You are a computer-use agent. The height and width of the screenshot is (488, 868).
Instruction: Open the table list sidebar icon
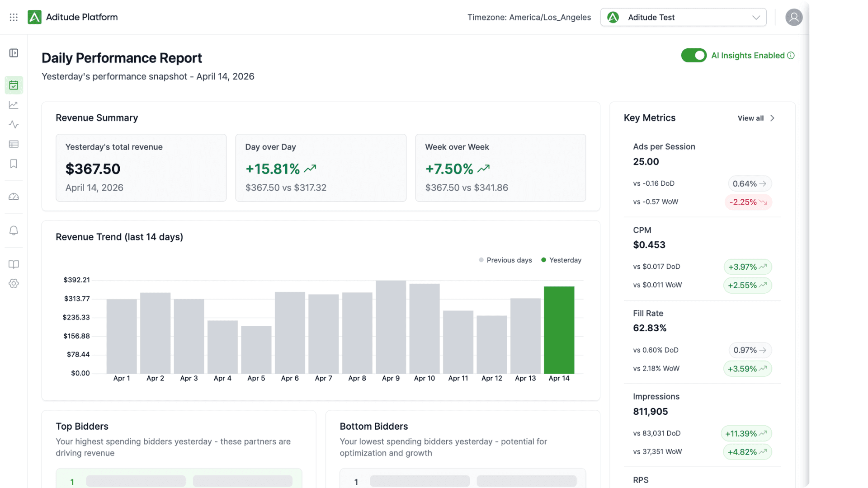coord(14,144)
